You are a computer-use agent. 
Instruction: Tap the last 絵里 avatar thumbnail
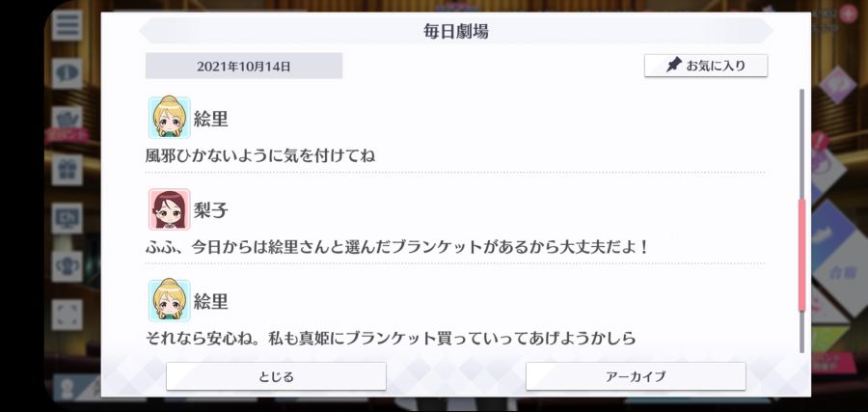click(170, 300)
